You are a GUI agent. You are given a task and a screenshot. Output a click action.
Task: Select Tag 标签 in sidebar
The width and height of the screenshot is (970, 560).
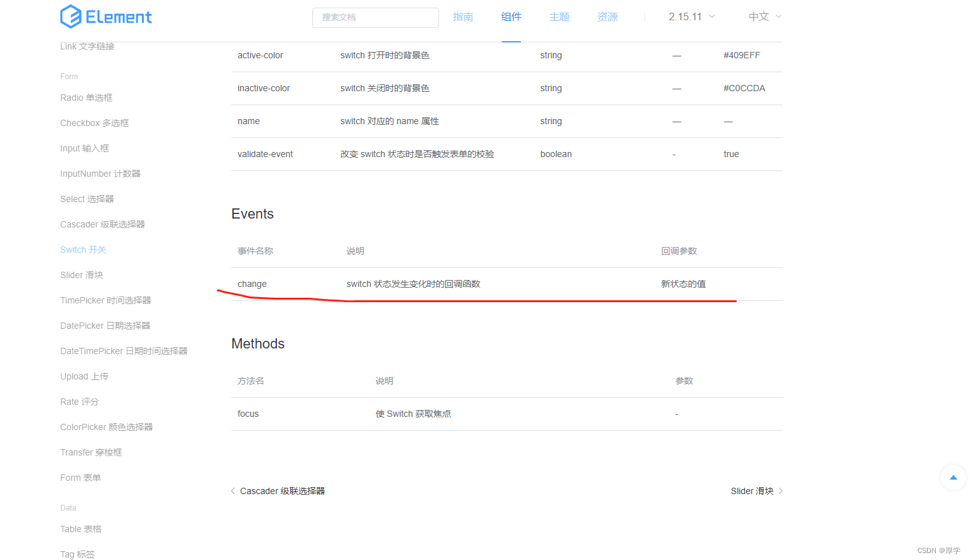click(x=77, y=554)
